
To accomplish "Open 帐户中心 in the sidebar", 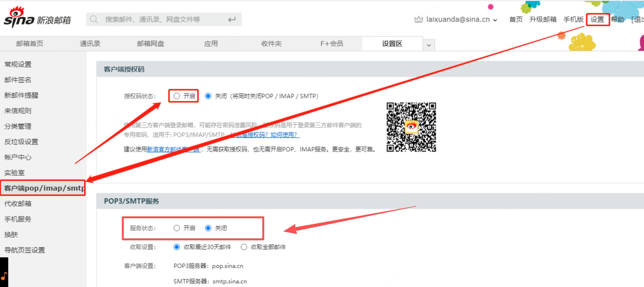I will click(x=18, y=157).
